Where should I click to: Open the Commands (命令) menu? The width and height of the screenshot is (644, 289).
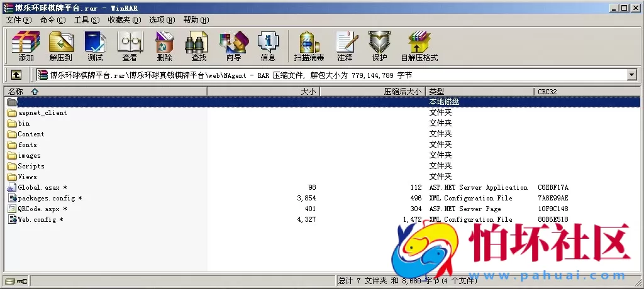(53, 19)
